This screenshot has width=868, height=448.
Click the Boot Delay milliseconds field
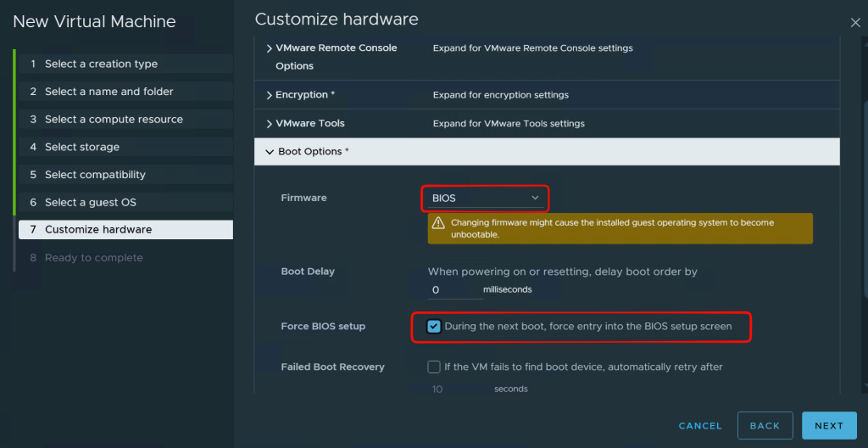(455, 290)
